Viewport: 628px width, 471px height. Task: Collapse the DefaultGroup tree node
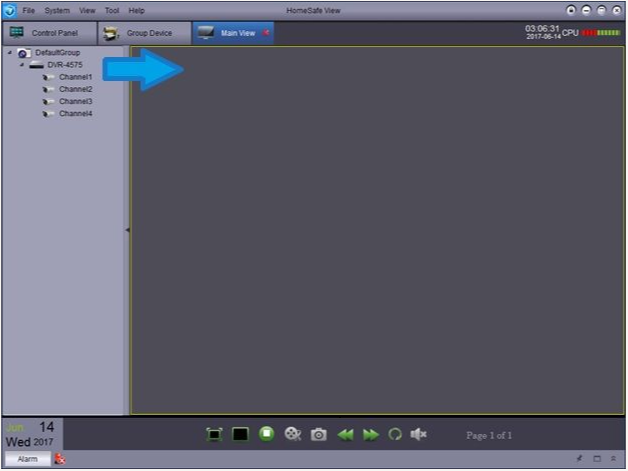[x=10, y=52]
